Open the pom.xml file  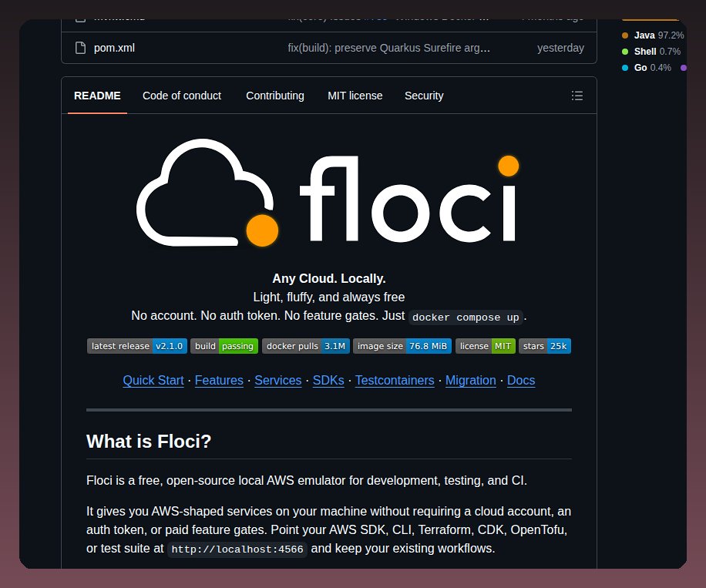[x=114, y=48]
